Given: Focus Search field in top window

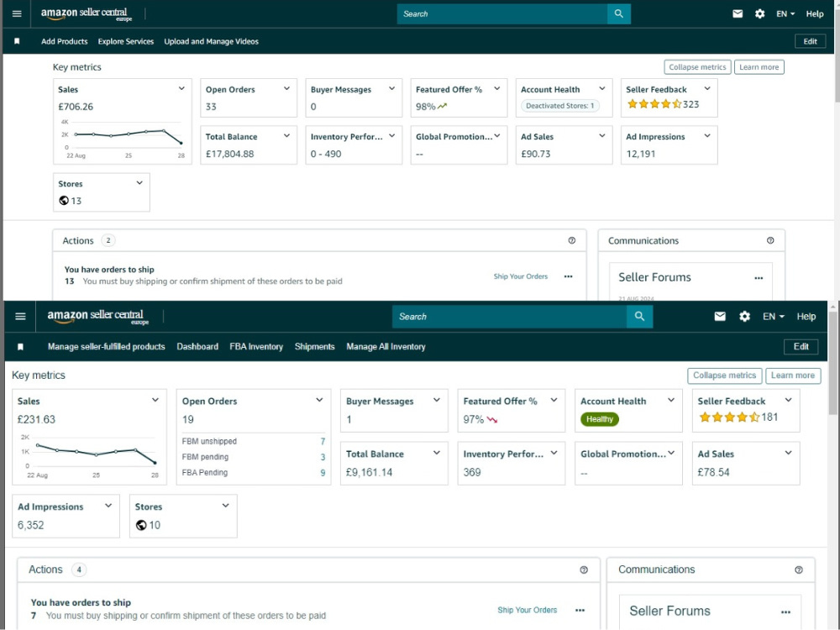Looking at the screenshot, I should [x=502, y=14].
